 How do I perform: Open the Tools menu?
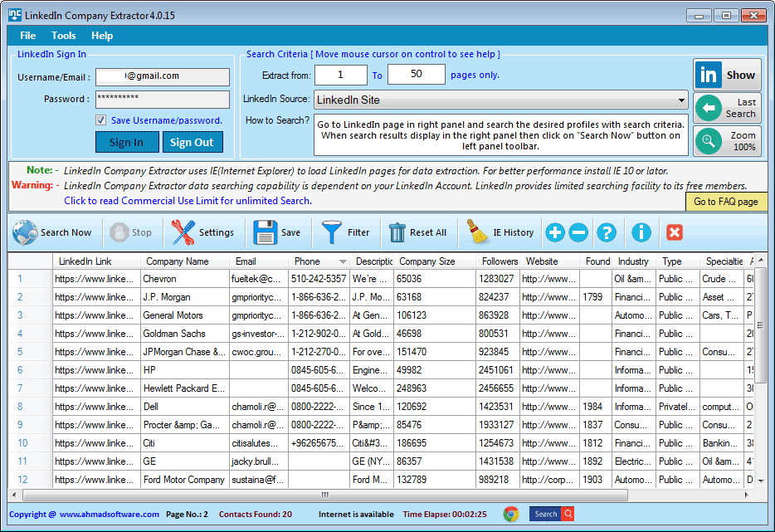click(63, 36)
